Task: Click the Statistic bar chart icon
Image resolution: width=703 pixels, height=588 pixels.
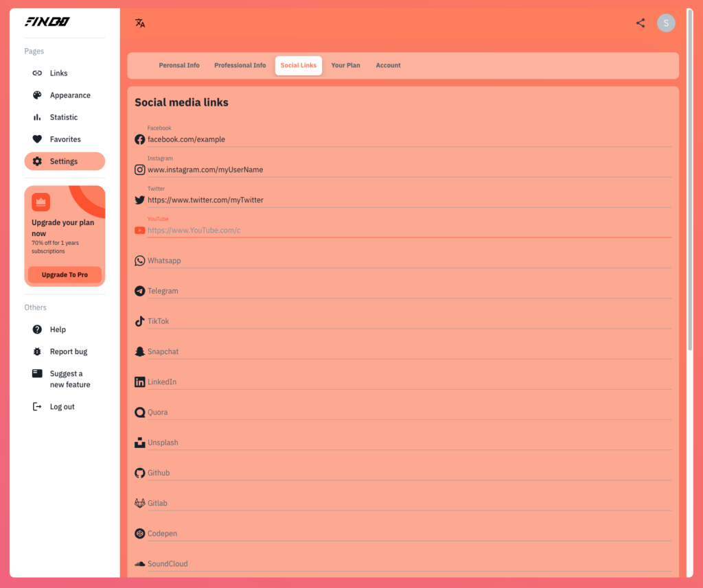Action: pos(37,117)
